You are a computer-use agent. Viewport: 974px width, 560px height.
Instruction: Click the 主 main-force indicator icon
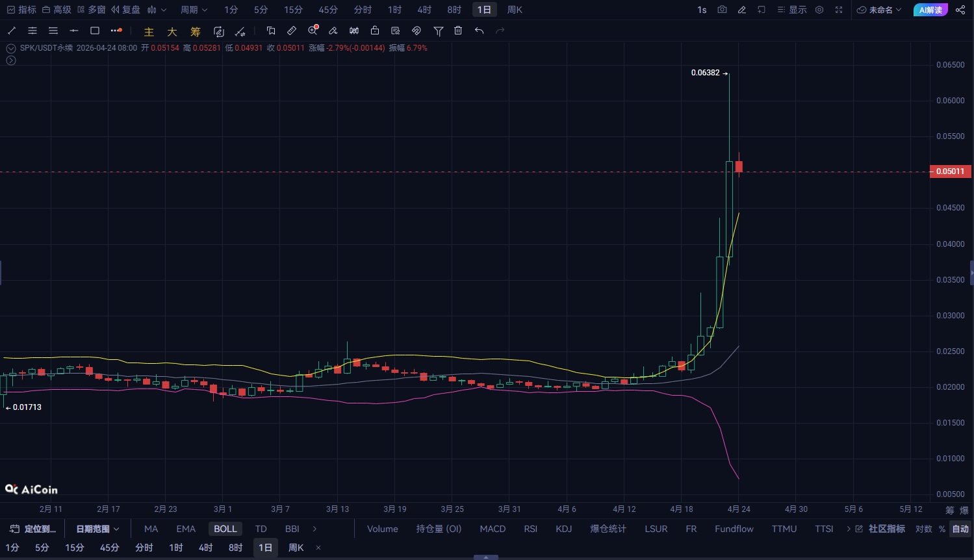click(149, 31)
